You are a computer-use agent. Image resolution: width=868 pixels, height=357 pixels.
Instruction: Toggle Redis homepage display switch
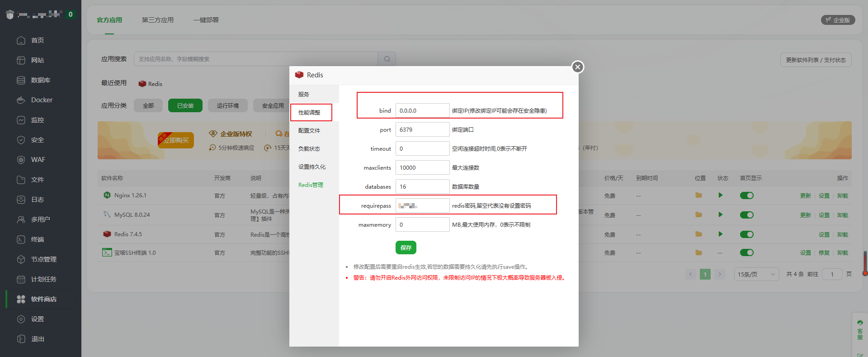[746, 234]
